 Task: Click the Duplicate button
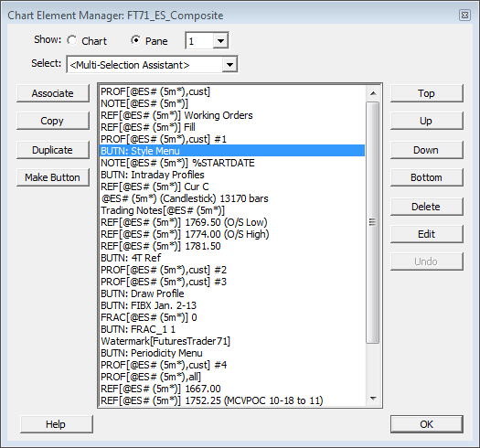(x=53, y=150)
